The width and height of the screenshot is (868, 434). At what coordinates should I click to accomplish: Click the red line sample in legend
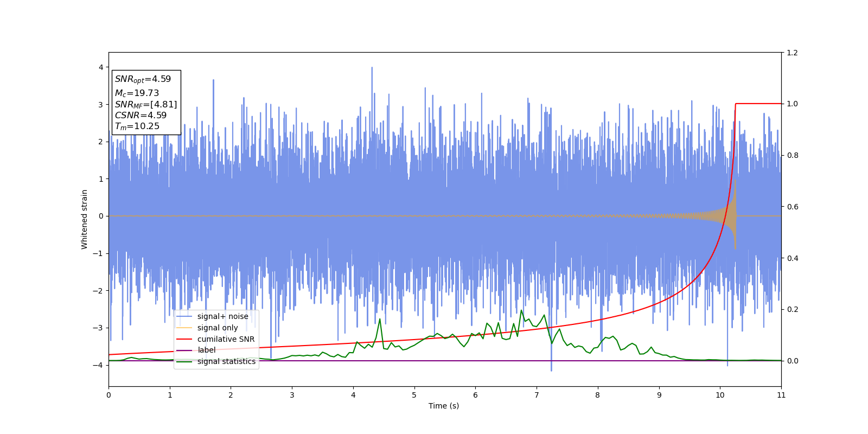point(184,339)
